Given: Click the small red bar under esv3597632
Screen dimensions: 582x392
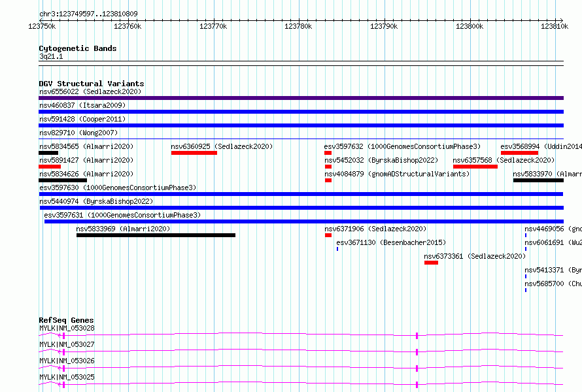Looking at the screenshot, I should point(328,153).
